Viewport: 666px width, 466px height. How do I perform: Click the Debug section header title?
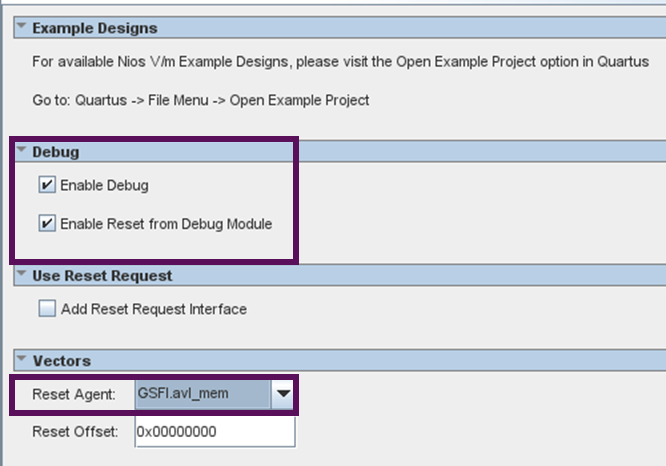[x=56, y=152]
